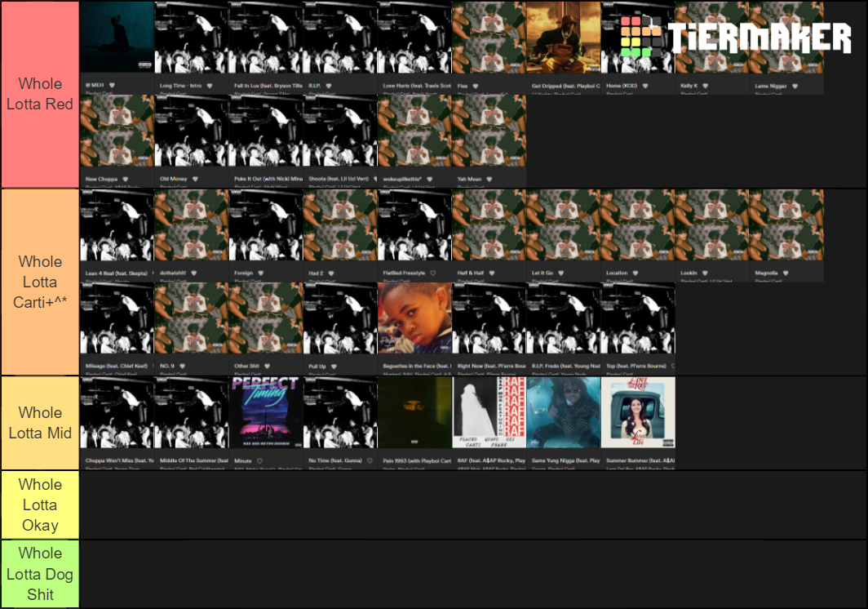Click the heart next to Other Shit
This screenshot has width=868, height=609.
tap(267, 366)
